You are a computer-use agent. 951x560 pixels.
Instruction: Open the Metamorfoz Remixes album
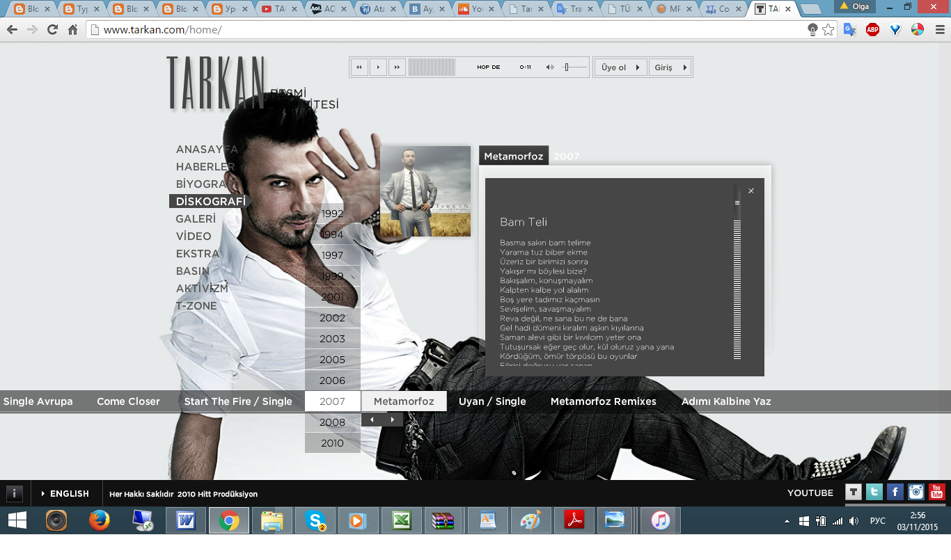coord(604,401)
